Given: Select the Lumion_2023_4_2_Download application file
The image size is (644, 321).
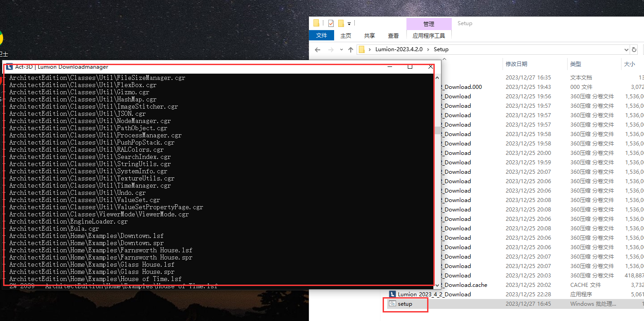Looking at the screenshot, I should click(434, 295).
